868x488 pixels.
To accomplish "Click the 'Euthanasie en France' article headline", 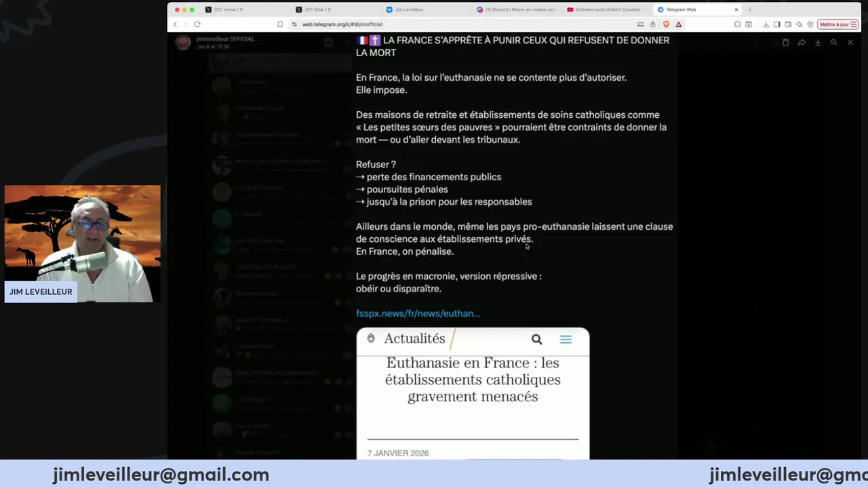I will [473, 380].
